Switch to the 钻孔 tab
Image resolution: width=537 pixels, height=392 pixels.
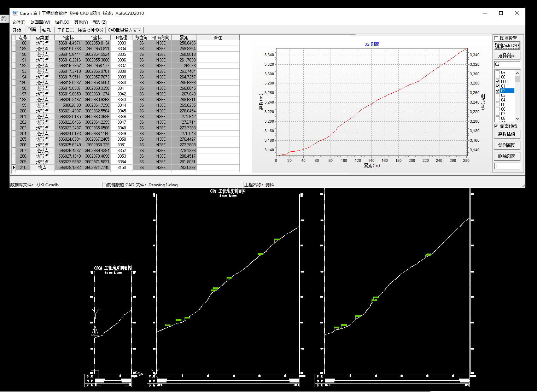47,30
